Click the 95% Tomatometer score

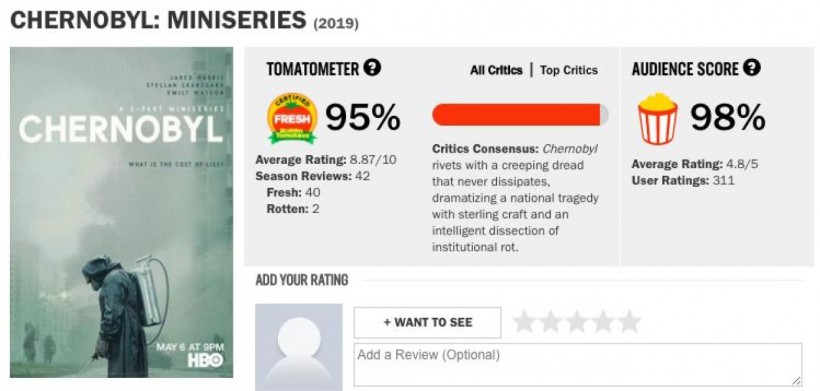pos(363,118)
